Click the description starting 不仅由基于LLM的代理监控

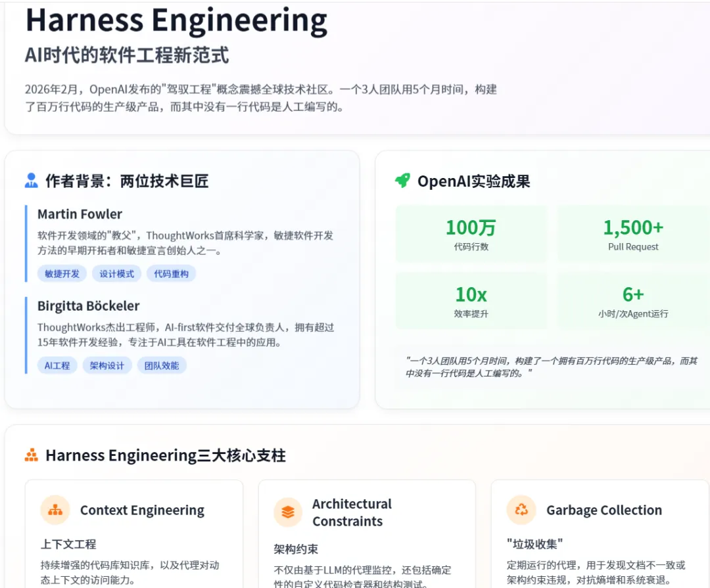(x=362, y=577)
